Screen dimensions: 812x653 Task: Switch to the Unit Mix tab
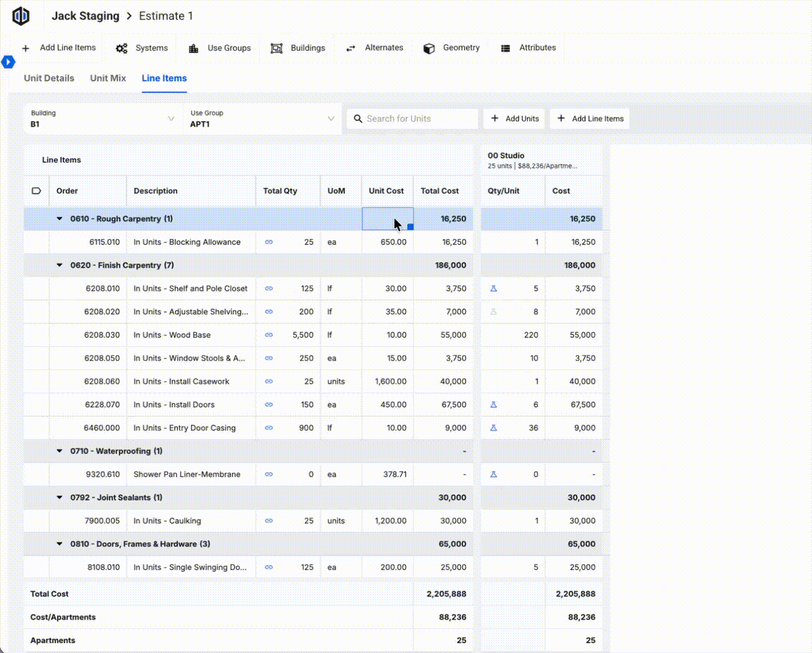tap(108, 78)
